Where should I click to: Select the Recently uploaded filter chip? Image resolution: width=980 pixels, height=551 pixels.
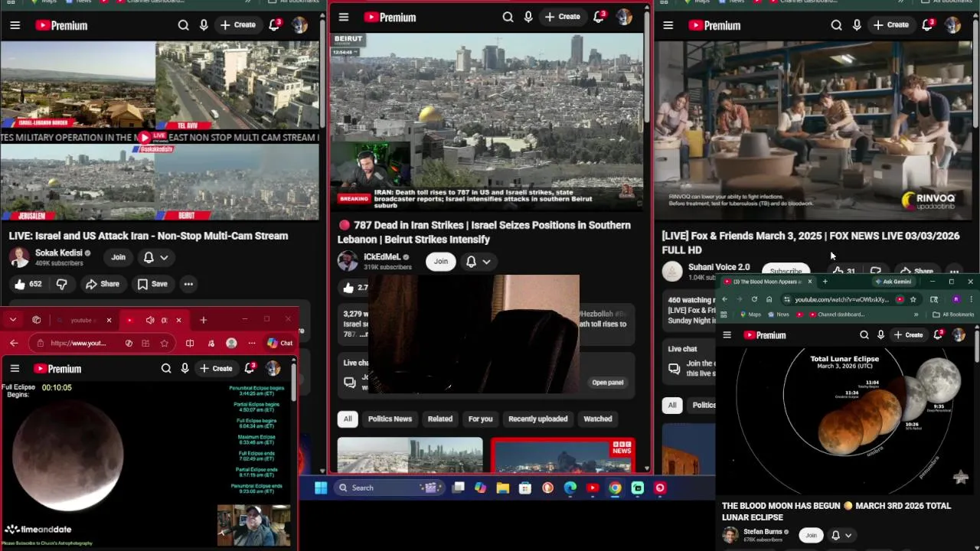[x=537, y=419]
